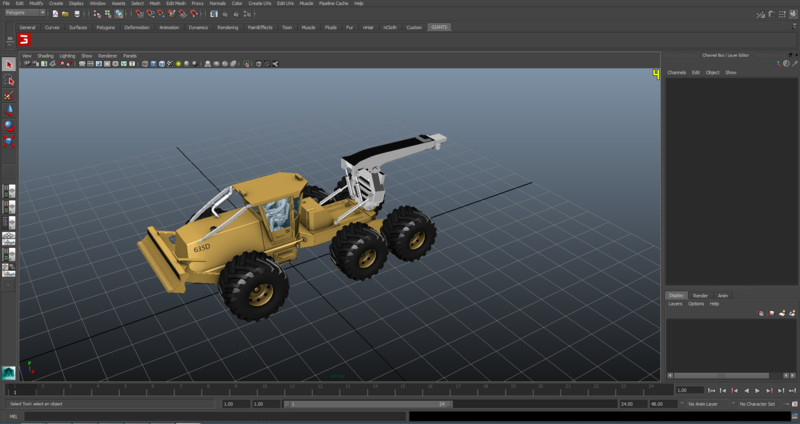800x424 pixels.
Task: Click go to end of playback button
Action: tap(790, 390)
